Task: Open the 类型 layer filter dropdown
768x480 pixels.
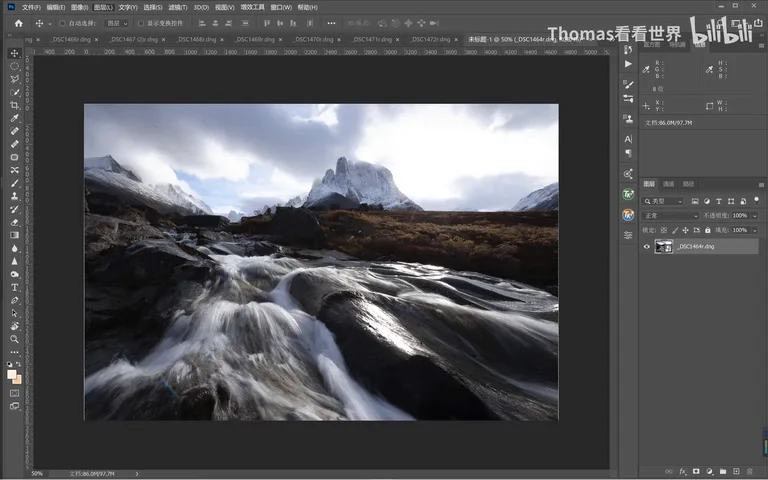Action: [663, 201]
